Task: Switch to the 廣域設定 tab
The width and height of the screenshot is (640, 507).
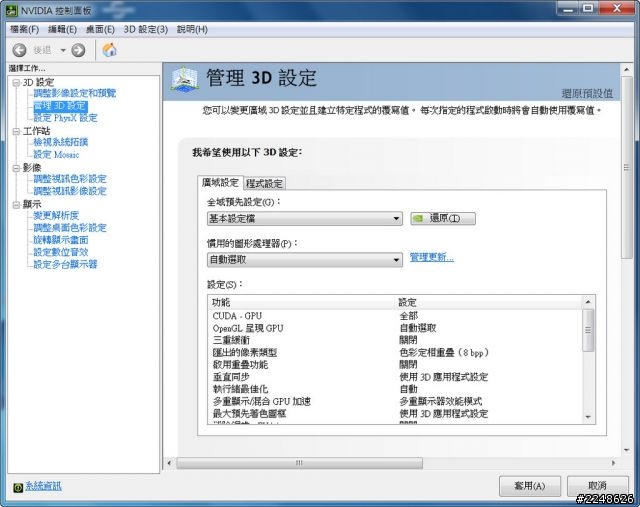Action: [220, 182]
